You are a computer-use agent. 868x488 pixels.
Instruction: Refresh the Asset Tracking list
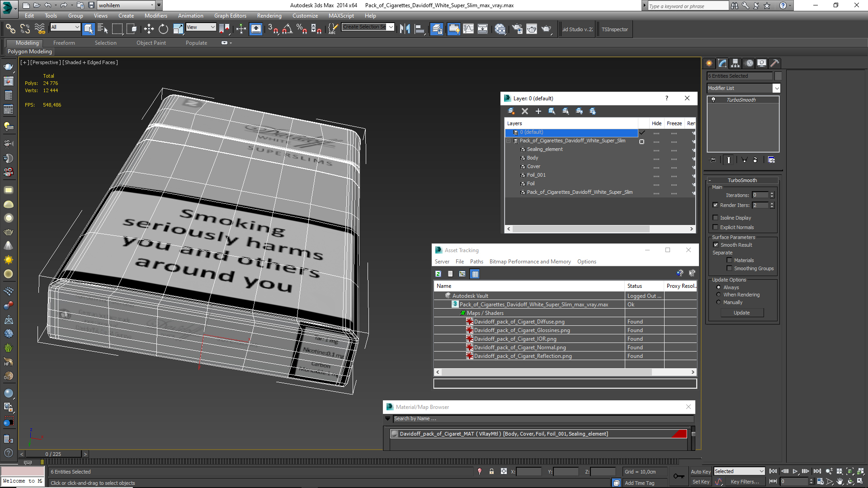(x=438, y=274)
